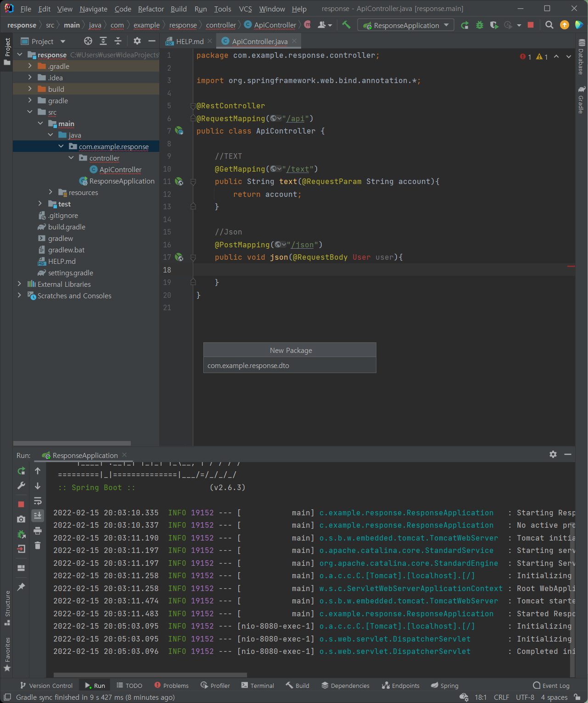Expand Scratches and Consoles node
Screen dimensions: 588x703
(19, 296)
